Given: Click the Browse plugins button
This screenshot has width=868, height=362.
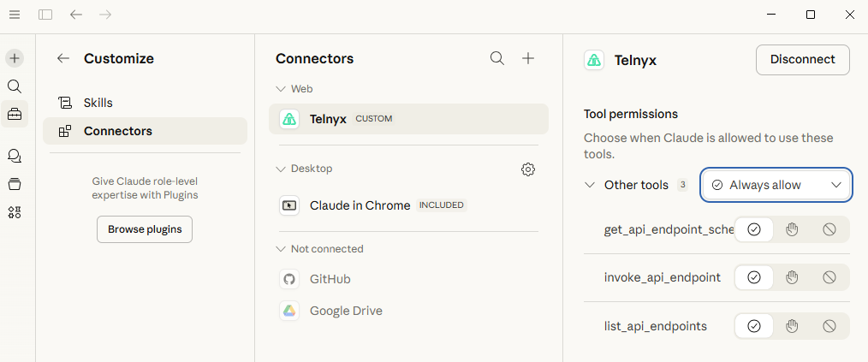Looking at the screenshot, I should [x=145, y=229].
